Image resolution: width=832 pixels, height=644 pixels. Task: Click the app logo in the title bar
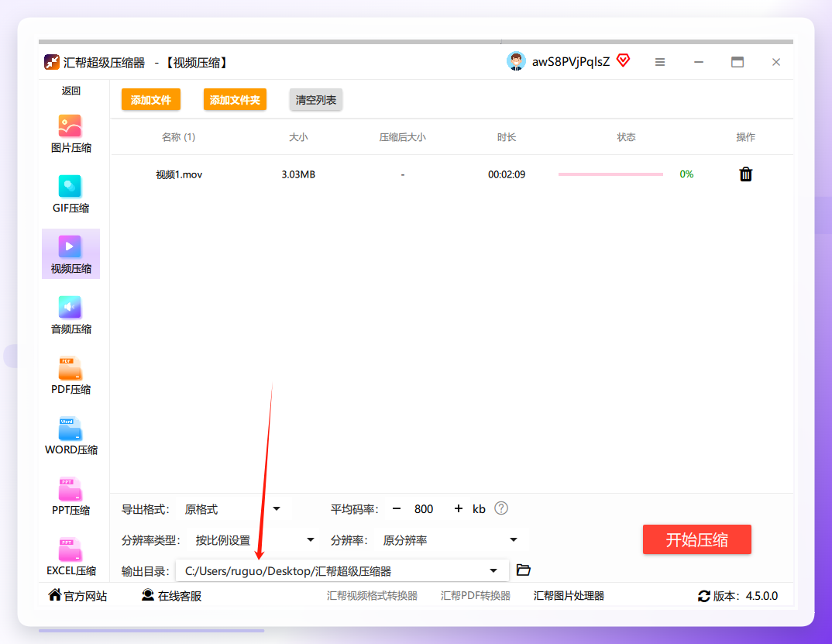pos(51,62)
